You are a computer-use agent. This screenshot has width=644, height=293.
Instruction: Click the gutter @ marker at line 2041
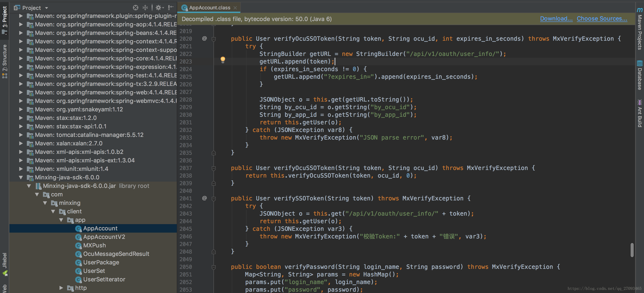[x=204, y=198]
